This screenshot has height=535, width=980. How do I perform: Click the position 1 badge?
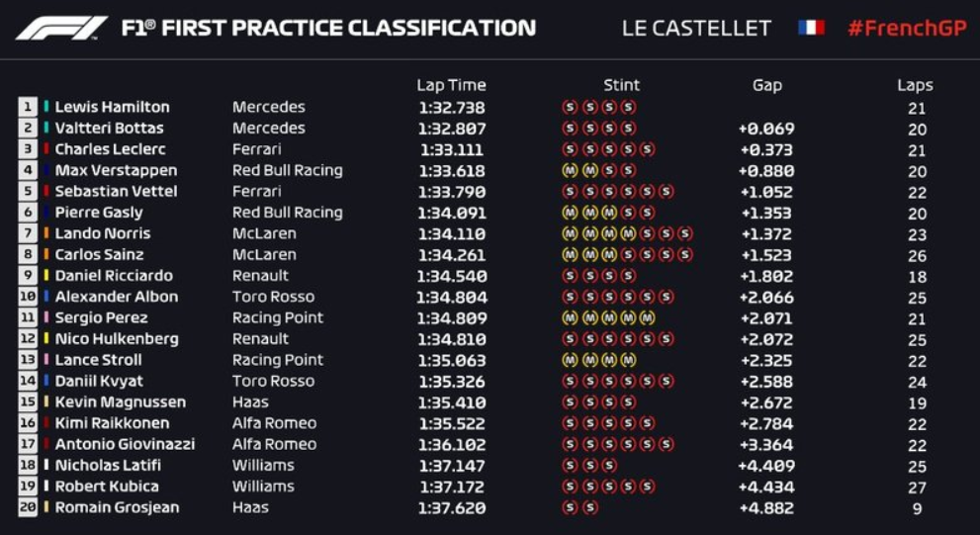[28, 107]
